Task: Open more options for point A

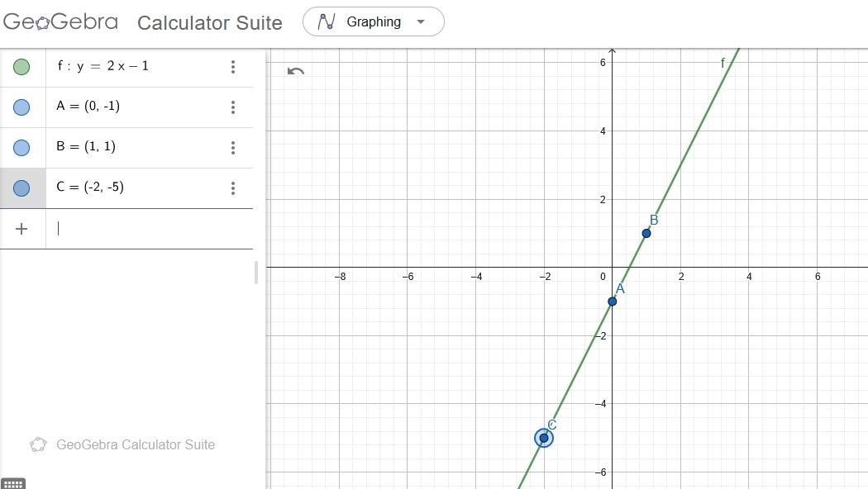Action: click(x=233, y=107)
